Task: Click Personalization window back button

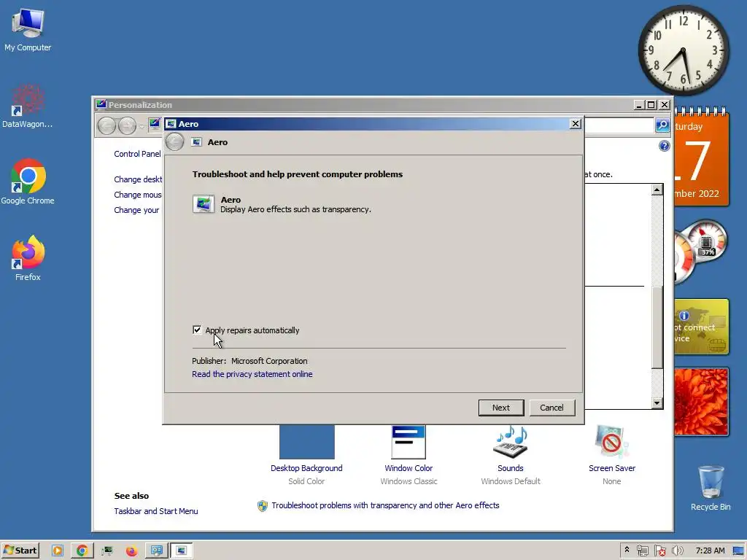Action: coord(107,125)
